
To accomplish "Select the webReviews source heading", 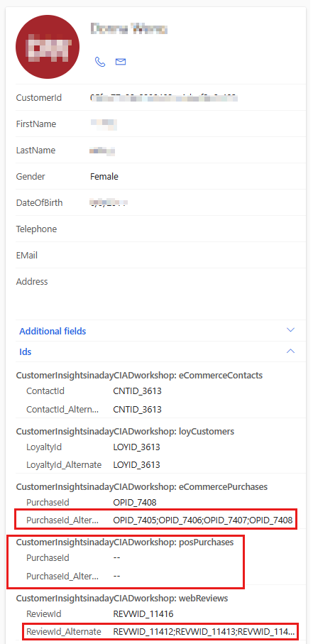I will click(122, 598).
